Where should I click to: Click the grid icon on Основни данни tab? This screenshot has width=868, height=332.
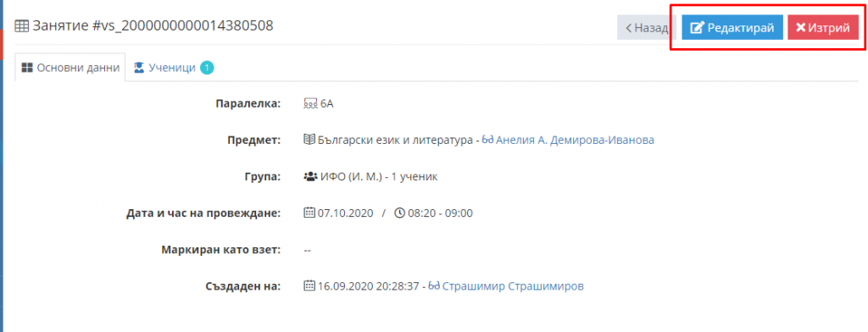(x=26, y=68)
